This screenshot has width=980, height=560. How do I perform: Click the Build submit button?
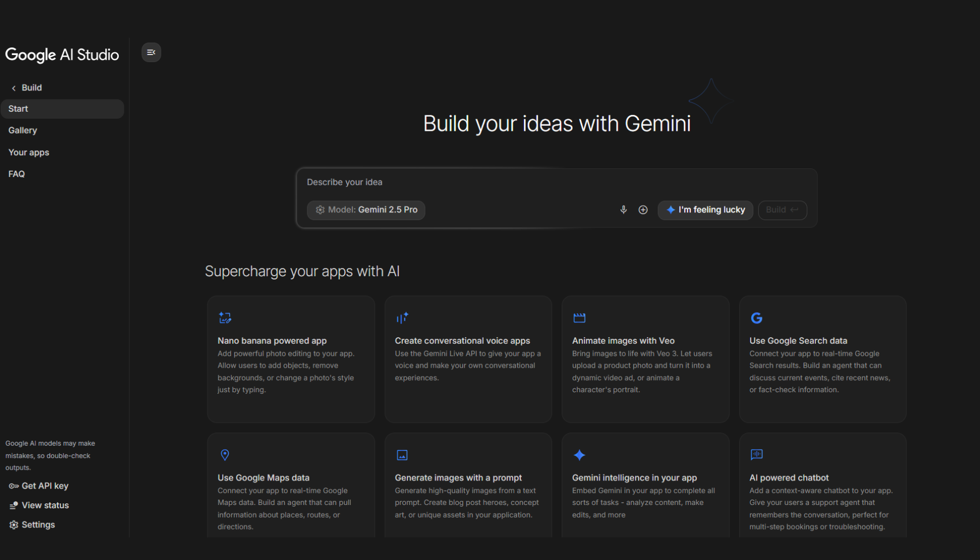pos(782,210)
